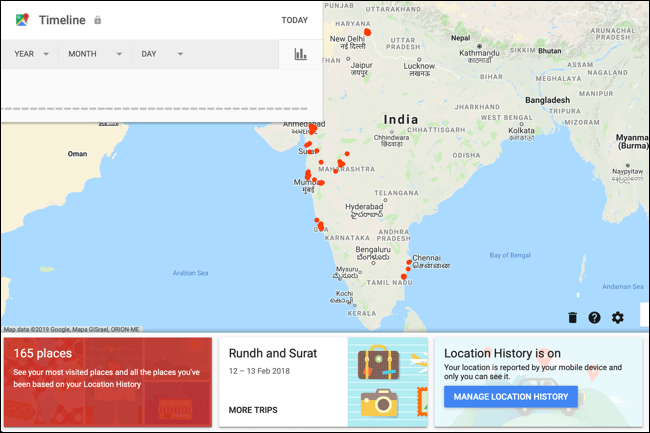Image resolution: width=650 pixels, height=433 pixels.
Task: Expand the DAY dropdown
Action: [x=162, y=54]
